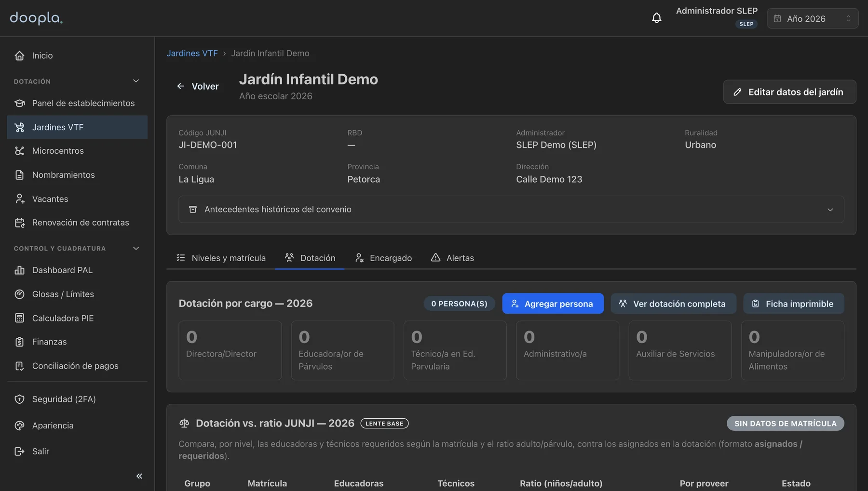Viewport: 868px width, 491px height.
Task: Click Editar datos del jardín
Action: pyautogui.click(x=789, y=92)
